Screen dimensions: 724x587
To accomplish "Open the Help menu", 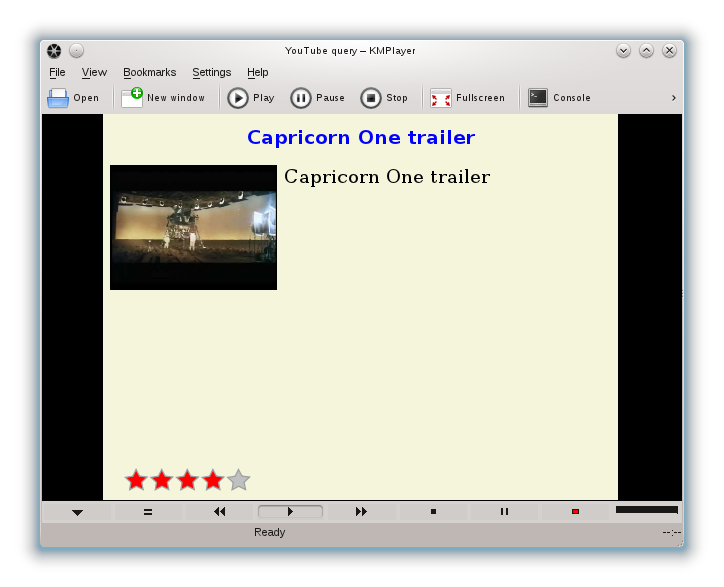I will pos(257,73).
